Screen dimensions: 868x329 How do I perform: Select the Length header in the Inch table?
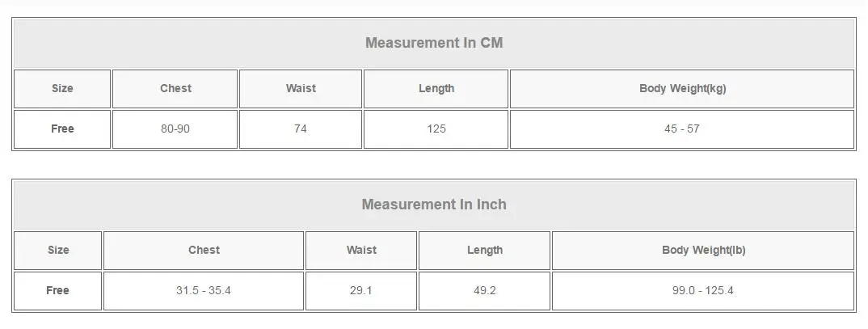[485, 250]
